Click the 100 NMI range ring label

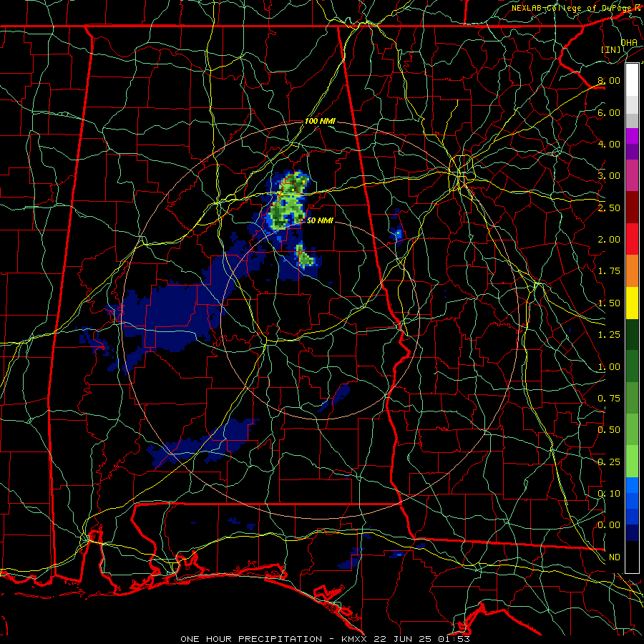320,122
